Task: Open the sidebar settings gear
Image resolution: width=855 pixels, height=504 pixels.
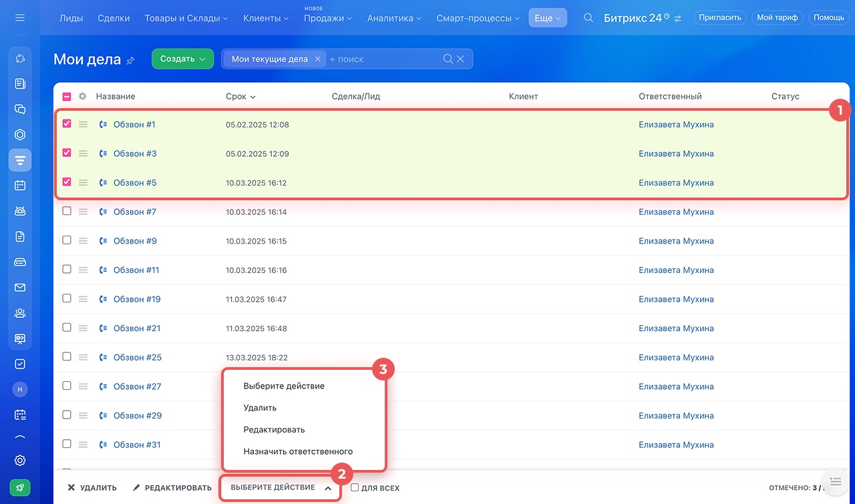Action: click(x=20, y=461)
